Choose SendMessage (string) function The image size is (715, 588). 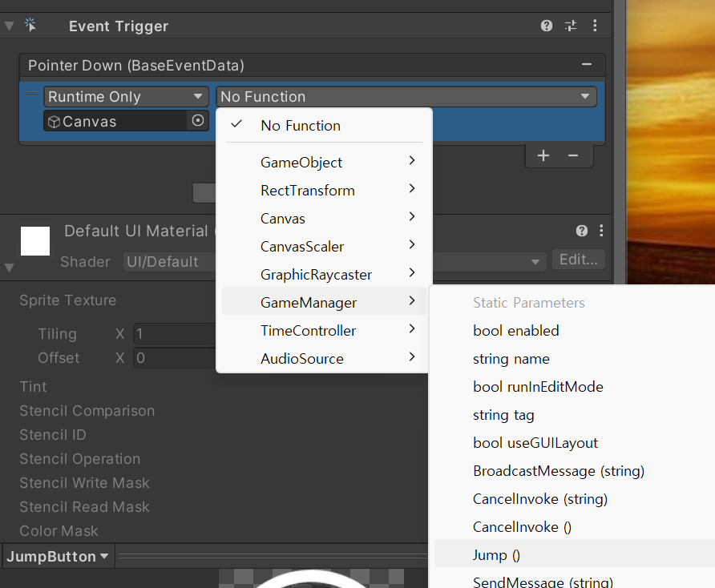click(x=575, y=581)
